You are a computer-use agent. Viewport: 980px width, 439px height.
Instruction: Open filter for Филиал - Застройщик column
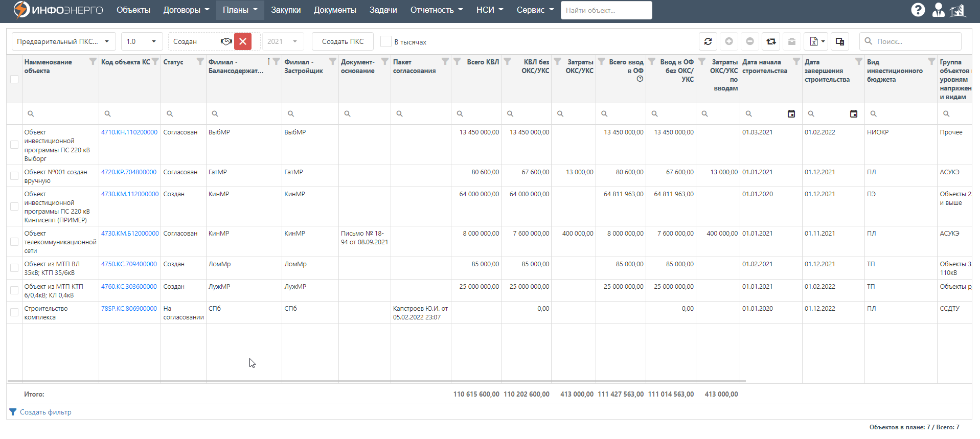tap(333, 61)
